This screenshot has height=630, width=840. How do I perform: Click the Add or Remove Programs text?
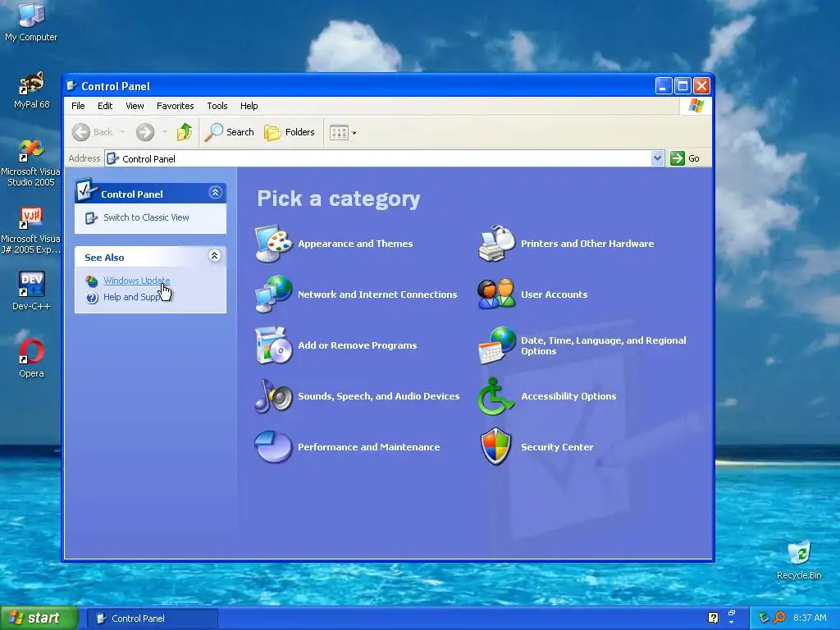pyautogui.click(x=357, y=345)
